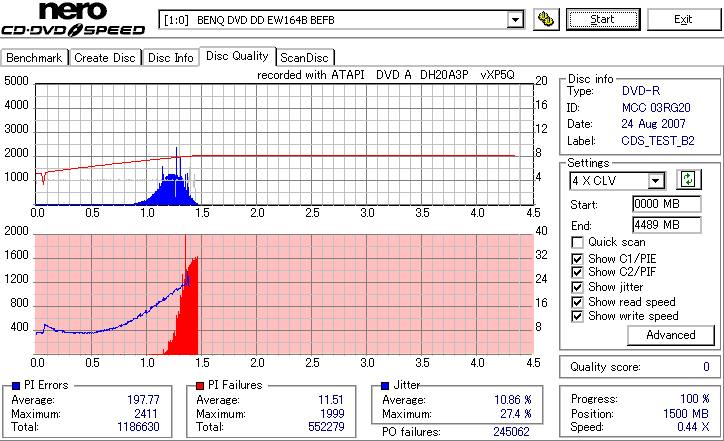Click the Nero CD-DVD Speed logo

(x=73, y=19)
